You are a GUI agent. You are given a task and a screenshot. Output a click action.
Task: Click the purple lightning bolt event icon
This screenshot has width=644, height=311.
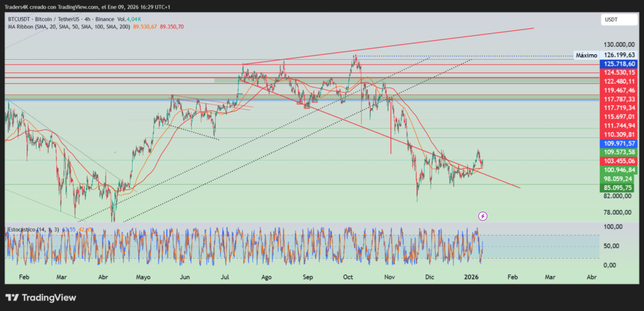click(x=482, y=216)
